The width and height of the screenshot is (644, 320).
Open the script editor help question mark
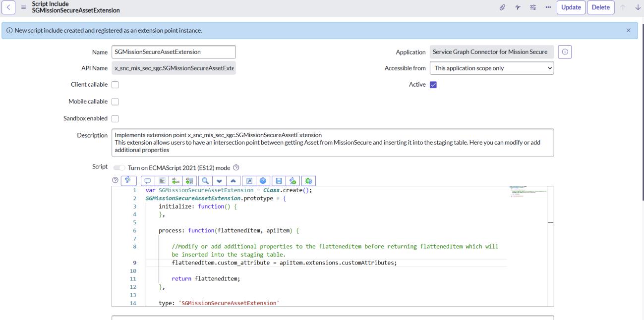(x=116, y=181)
